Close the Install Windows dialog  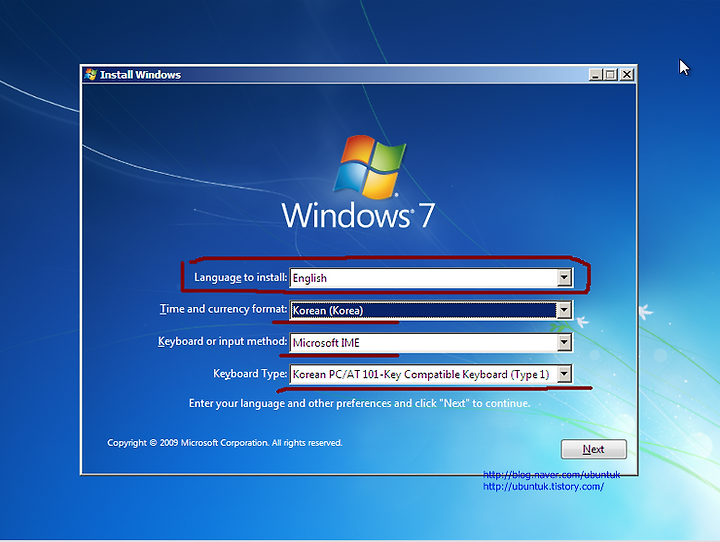[626, 74]
